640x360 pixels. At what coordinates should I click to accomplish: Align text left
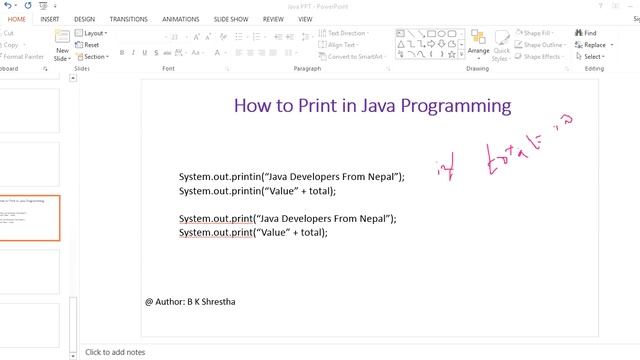pos(239,53)
